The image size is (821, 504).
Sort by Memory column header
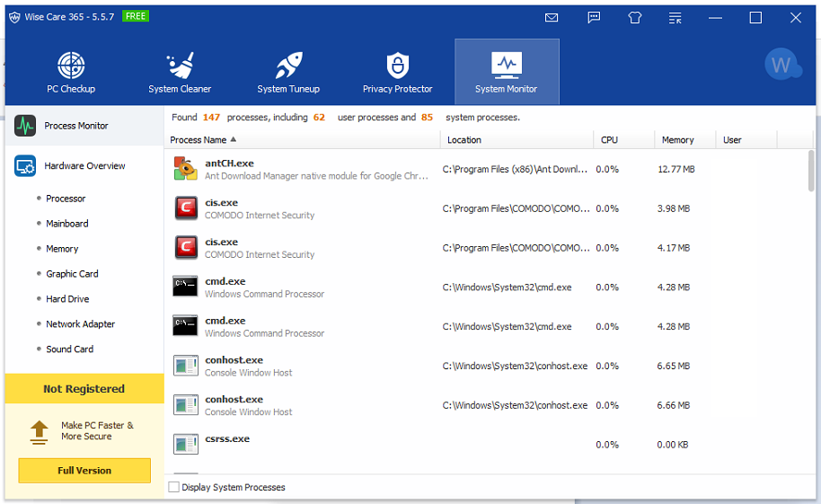684,140
